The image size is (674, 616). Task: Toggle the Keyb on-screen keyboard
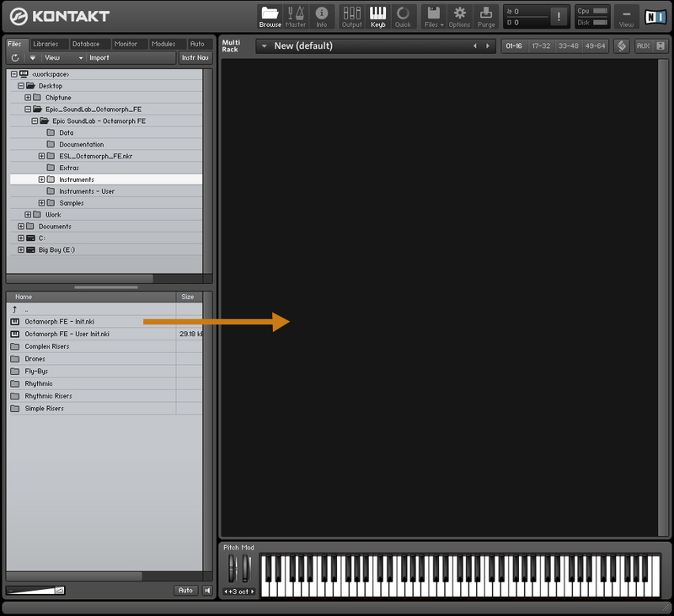click(377, 16)
